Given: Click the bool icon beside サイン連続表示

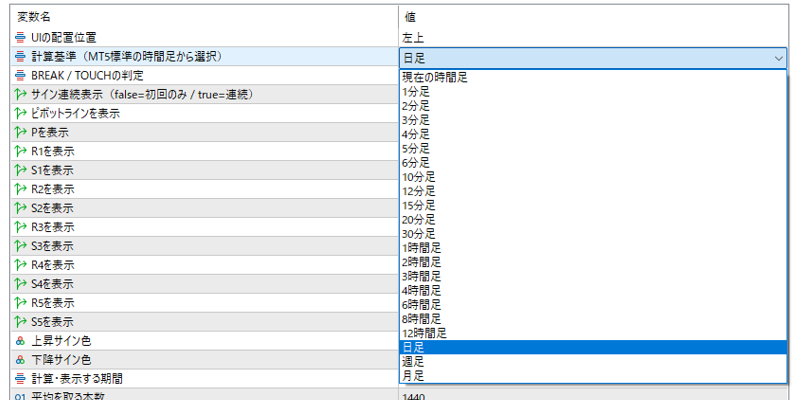Looking at the screenshot, I should 20,94.
